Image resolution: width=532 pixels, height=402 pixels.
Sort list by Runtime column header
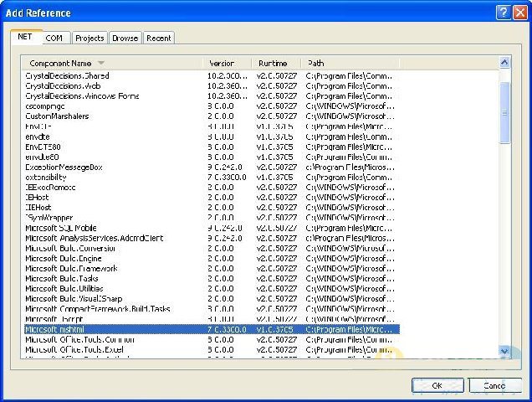(x=273, y=63)
